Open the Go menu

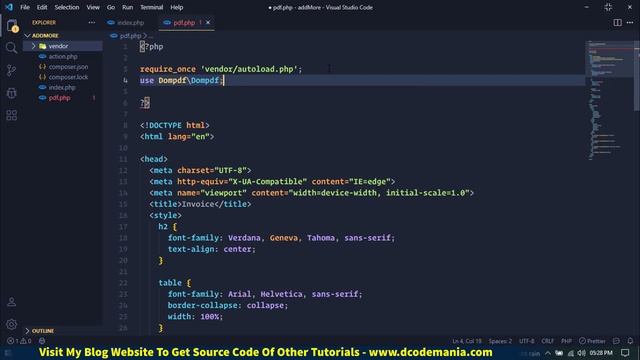(111, 7)
